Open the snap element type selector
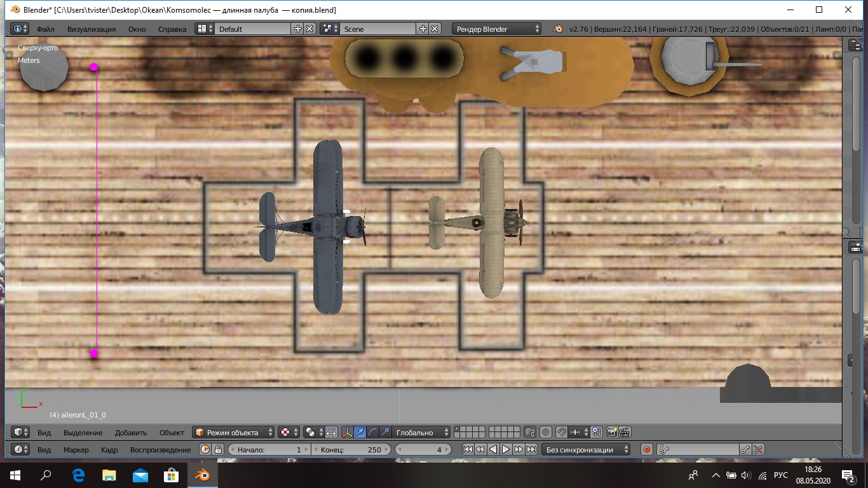Image resolution: width=868 pixels, height=488 pixels. coord(578,432)
